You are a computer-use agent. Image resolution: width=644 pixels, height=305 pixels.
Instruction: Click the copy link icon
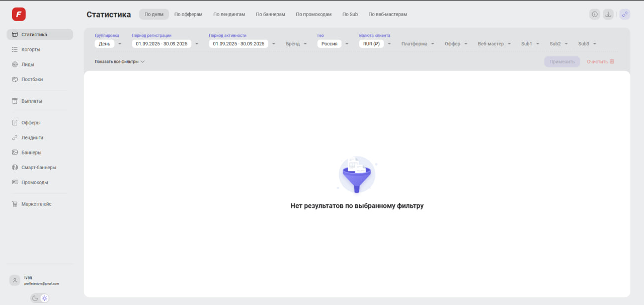click(624, 14)
